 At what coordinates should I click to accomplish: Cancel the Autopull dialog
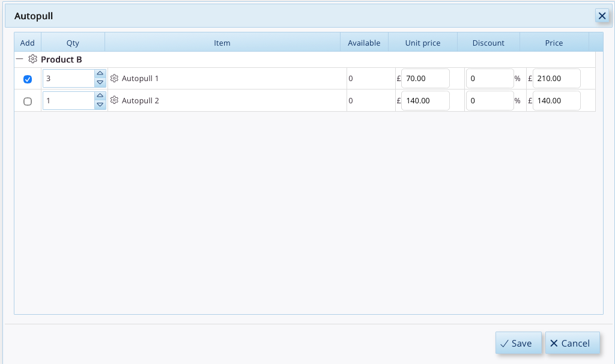(572, 343)
